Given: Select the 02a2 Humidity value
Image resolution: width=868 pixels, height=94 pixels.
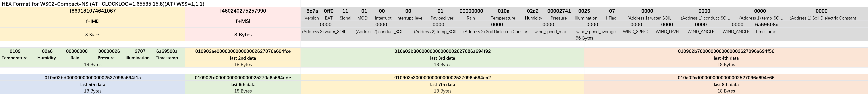Looking at the screenshot, I should [x=533, y=11].
